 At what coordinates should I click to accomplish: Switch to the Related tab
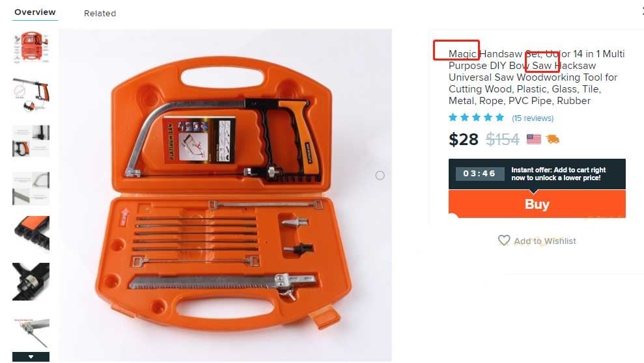pyautogui.click(x=100, y=13)
